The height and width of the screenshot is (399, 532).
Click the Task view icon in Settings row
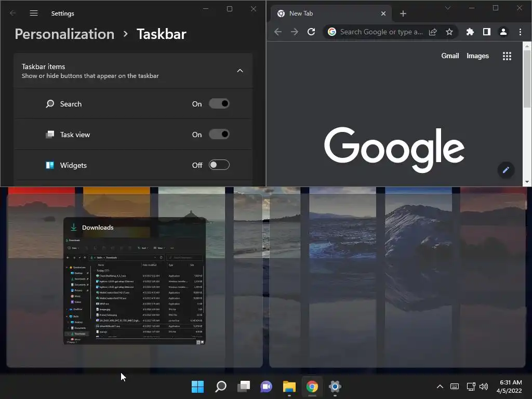[x=50, y=135]
